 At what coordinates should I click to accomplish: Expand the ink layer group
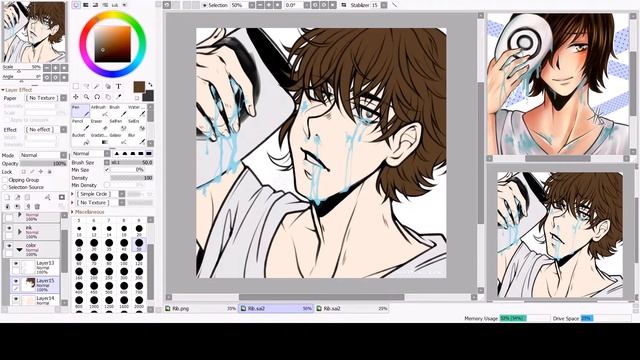[x=20, y=232]
